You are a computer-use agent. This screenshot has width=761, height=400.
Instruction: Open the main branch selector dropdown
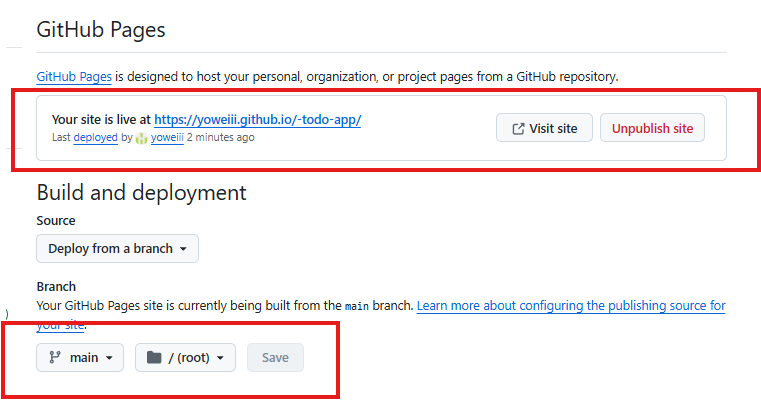80,358
